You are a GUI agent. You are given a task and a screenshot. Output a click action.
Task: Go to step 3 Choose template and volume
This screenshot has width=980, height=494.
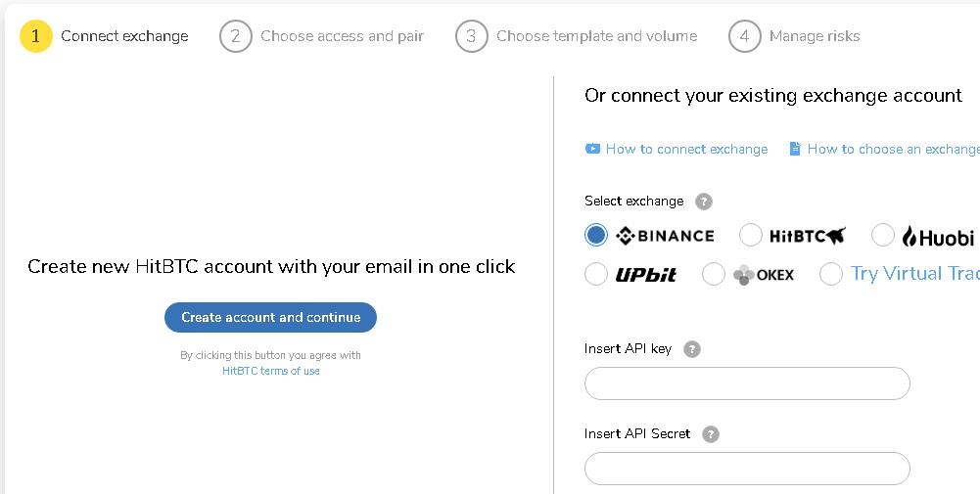pos(577,36)
